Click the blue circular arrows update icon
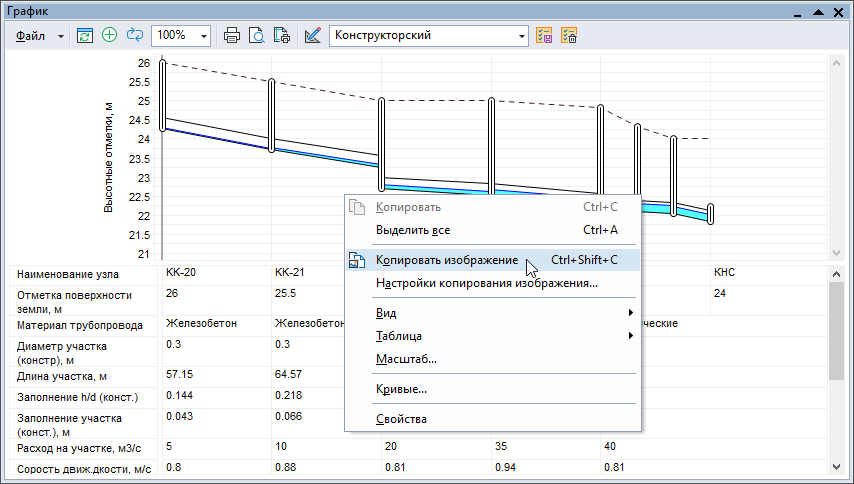The width and height of the screenshot is (854, 484). point(135,35)
